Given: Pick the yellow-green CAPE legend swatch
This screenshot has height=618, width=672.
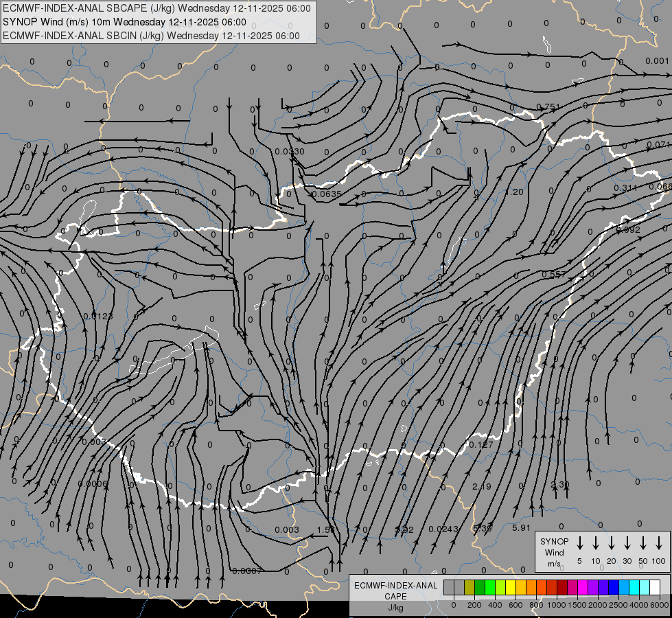Looking at the screenshot, I should click(x=500, y=587).
